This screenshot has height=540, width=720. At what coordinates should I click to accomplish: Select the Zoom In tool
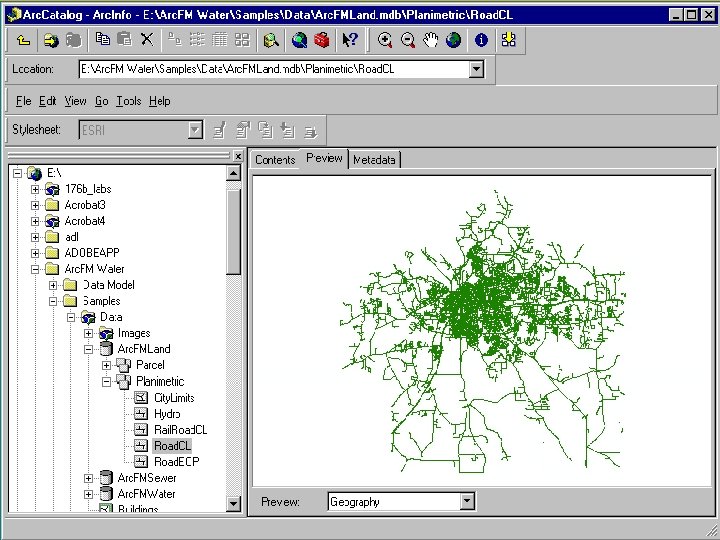(x=385, y=40)
